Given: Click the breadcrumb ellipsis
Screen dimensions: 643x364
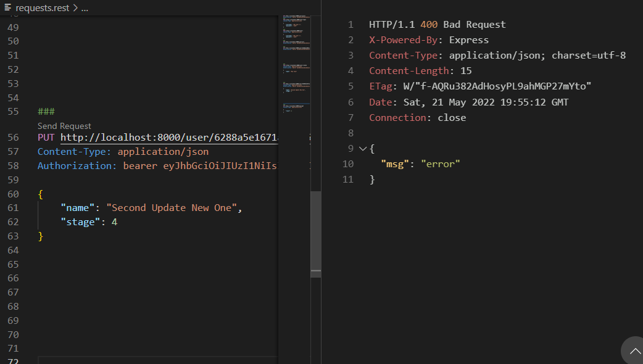Looking at the screenshot, I should 85,8.
